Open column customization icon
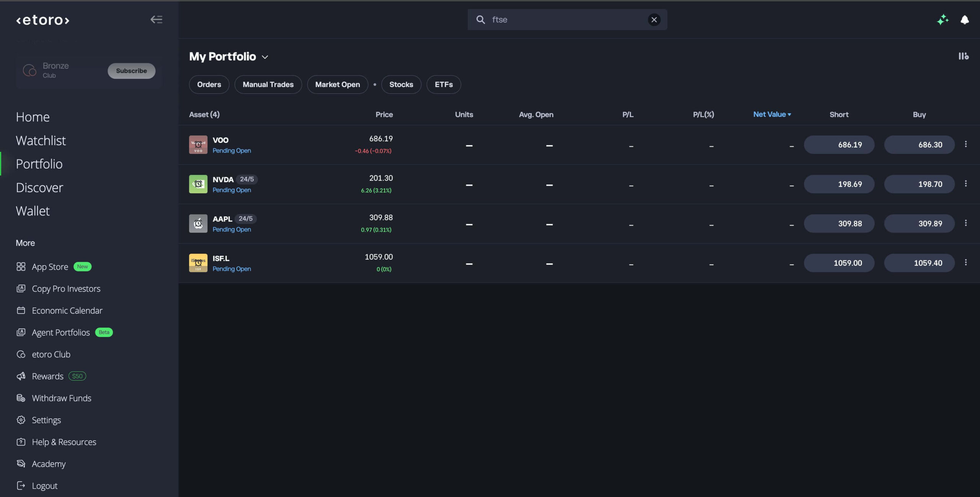 [964, 56]
